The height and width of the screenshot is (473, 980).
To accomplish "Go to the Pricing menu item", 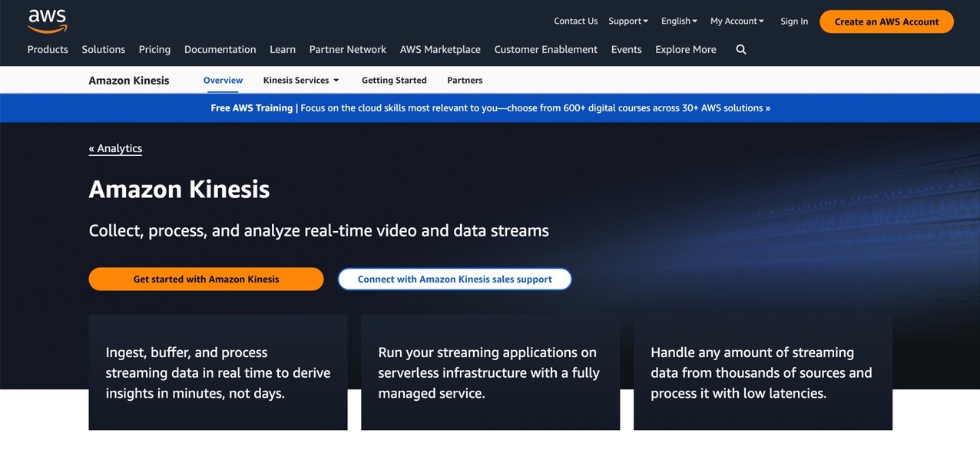I will (x=154, y=49).
